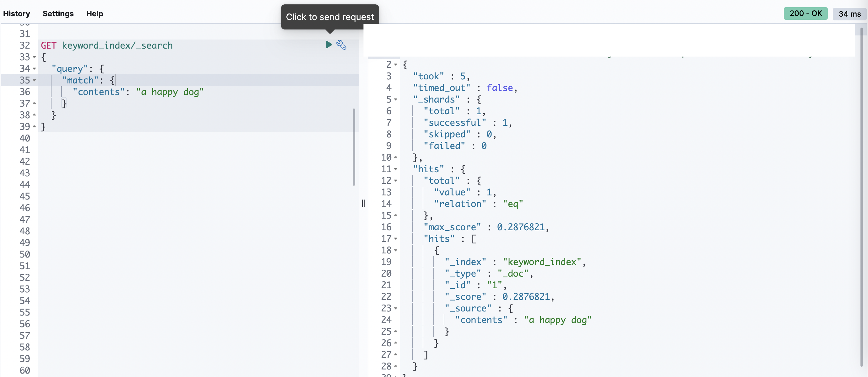868x377 pixels.
Task: Open the Settings menu
Action: click(x=58, y=14)
